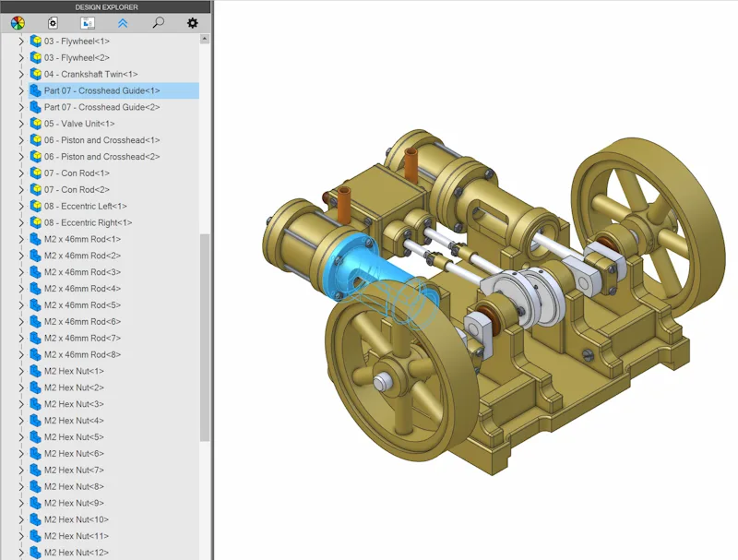The image size is (738, 560).
Task: Click the part icon for Part 07 - Crosshead Guide<1>
Action: 35,90
